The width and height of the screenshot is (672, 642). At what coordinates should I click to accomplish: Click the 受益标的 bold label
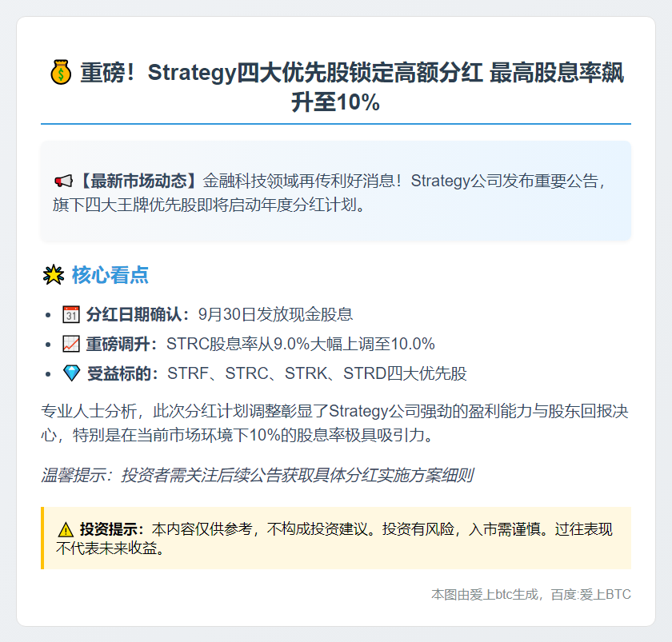(122, 374)
